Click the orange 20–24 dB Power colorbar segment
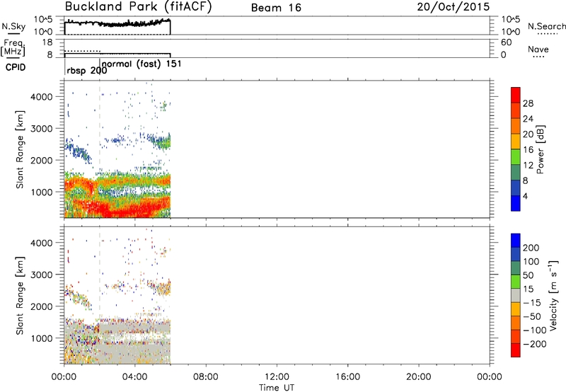Viewport: 566px width, 392px height. coord(516,127)
